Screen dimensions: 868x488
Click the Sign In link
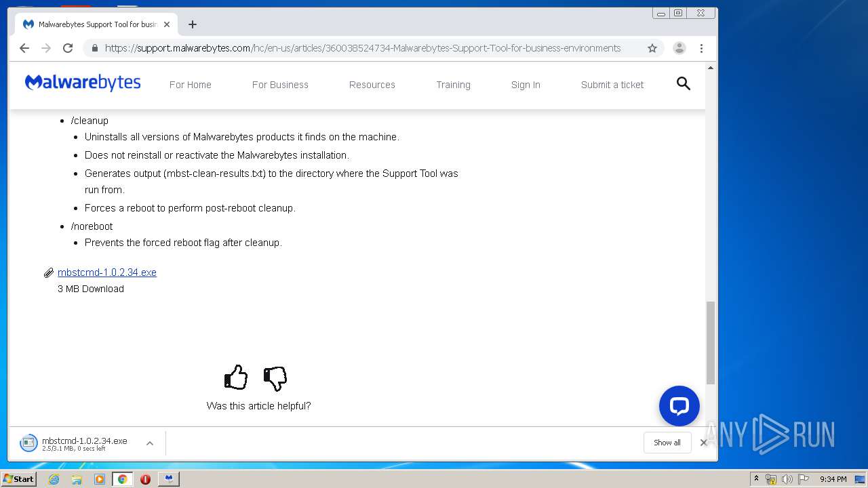(526, 85)
